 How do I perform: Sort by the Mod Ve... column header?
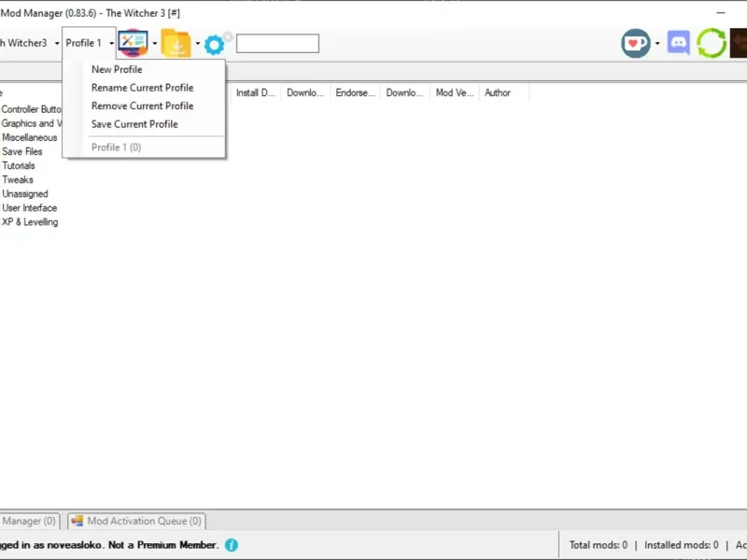pos(455,92)
